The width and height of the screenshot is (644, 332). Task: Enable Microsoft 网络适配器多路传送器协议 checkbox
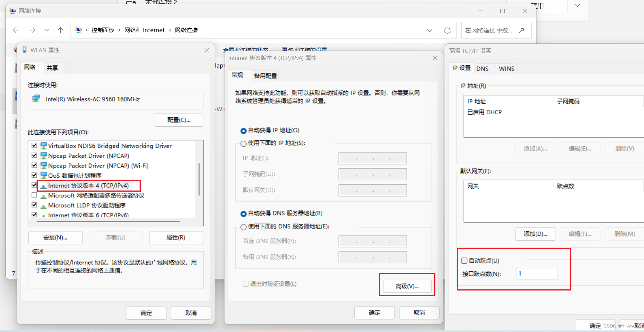34,195
